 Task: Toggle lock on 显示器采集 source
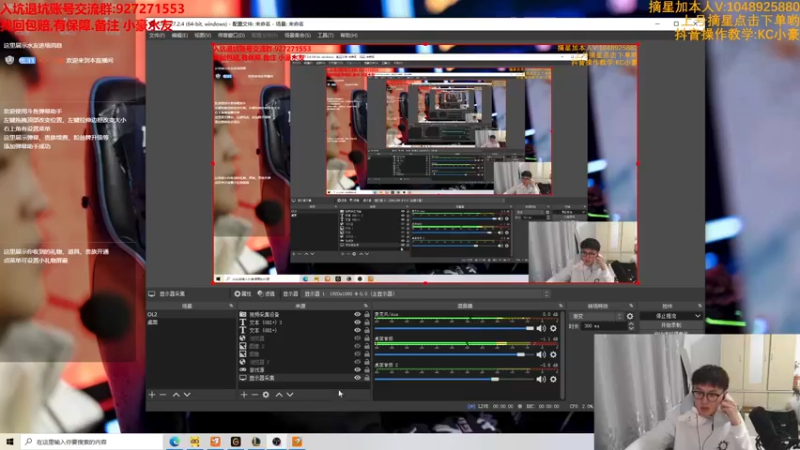pos(366,378)
